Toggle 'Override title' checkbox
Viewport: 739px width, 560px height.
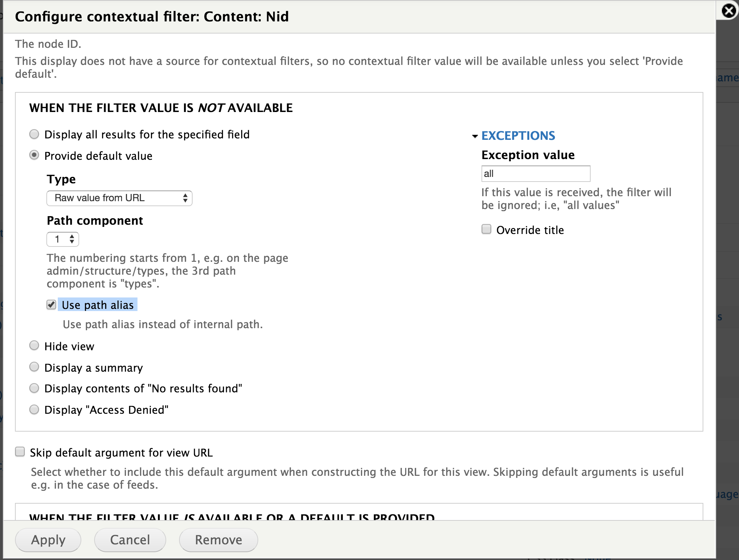tap(487, 229)
